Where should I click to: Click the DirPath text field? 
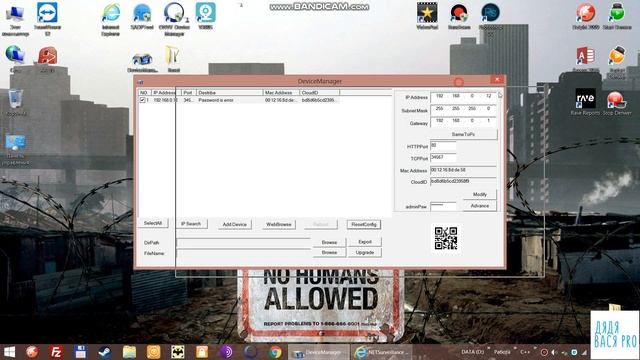tap(243, 243)
